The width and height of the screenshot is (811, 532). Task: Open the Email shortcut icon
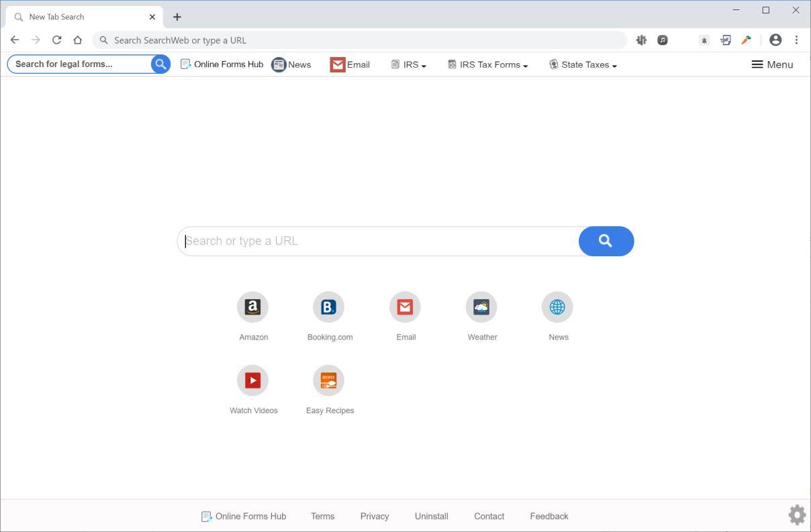(x=405, y=307)
